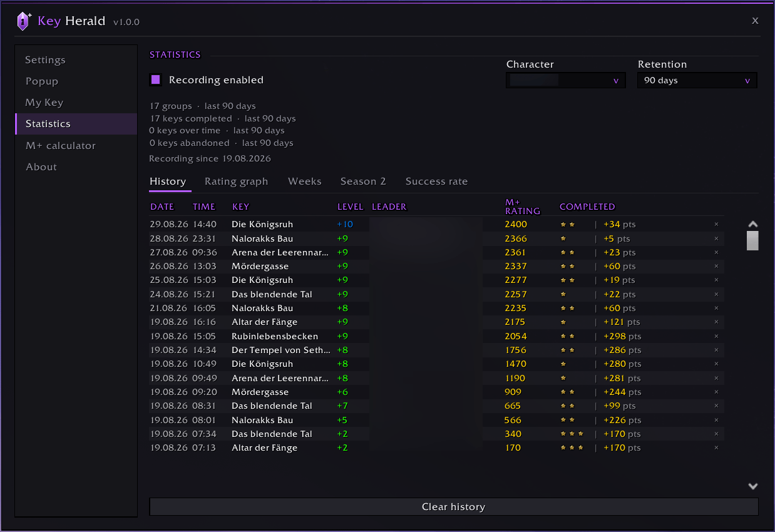Screen dimensions: 775x532
Task: Click the +10 level value
Action: point(345,224)
